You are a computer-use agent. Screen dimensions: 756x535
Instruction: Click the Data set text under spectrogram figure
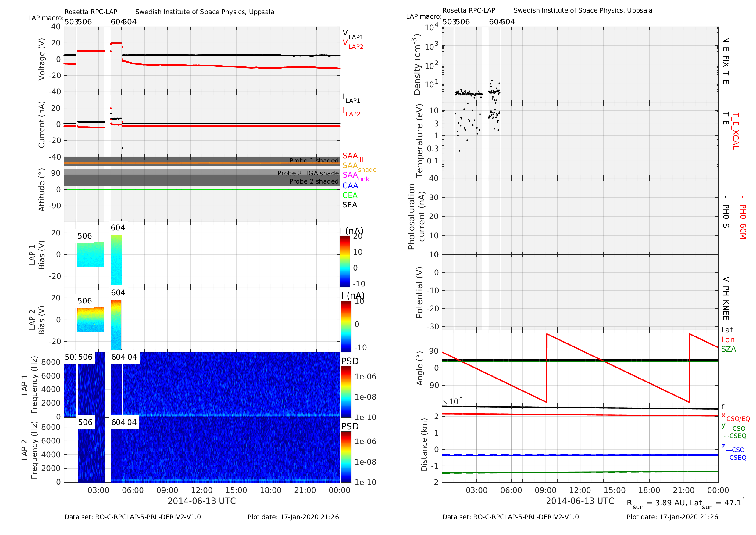[132, 517]
